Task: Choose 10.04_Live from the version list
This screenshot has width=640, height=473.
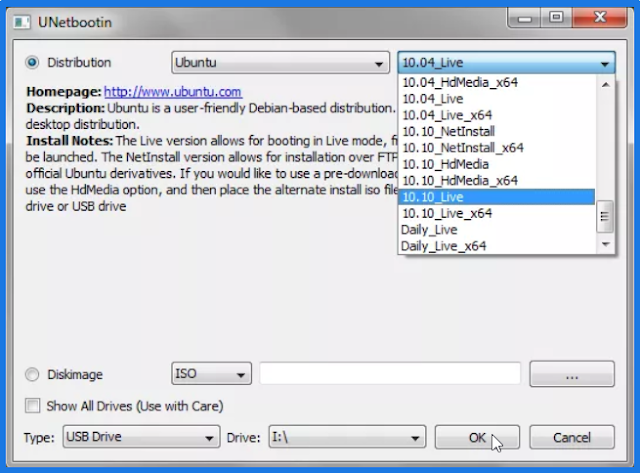Action: coord(496,99)
